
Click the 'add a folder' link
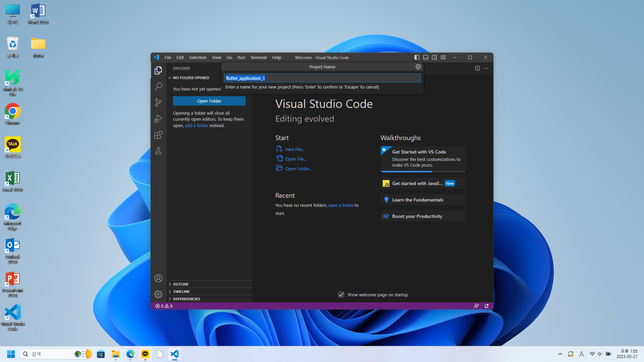[x=197, y=125]
